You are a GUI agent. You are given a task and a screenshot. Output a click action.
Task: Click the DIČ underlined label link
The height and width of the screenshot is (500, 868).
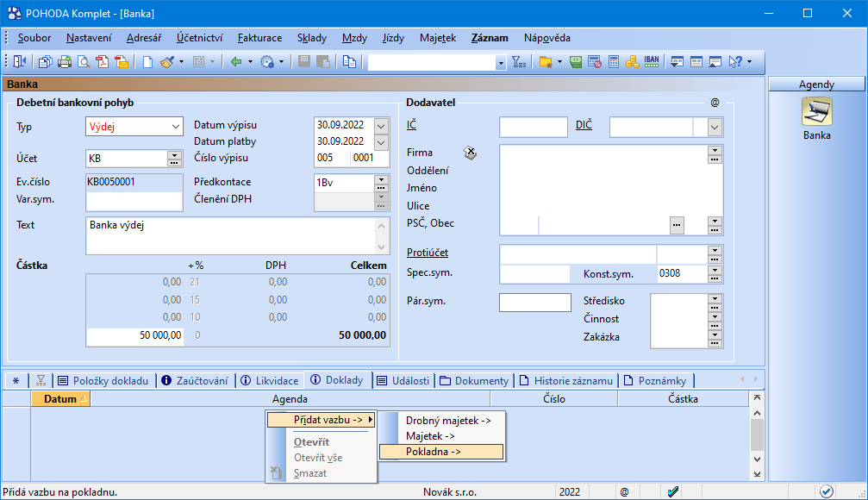point(584,125)
